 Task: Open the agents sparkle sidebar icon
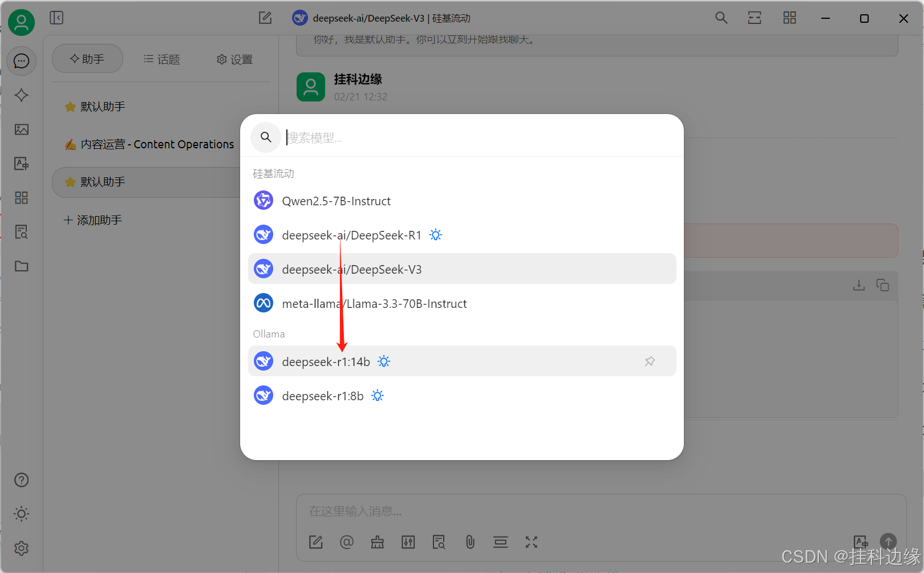(22, 95)
